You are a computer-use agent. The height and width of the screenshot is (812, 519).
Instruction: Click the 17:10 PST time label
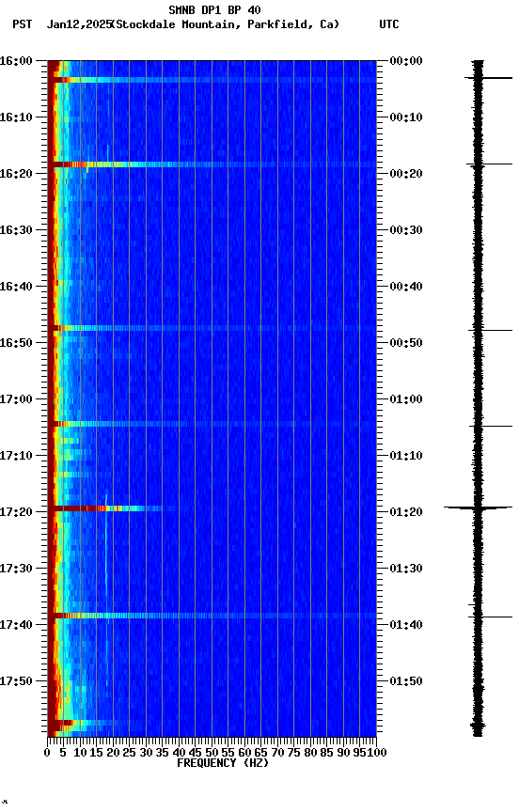click(16, 456)
